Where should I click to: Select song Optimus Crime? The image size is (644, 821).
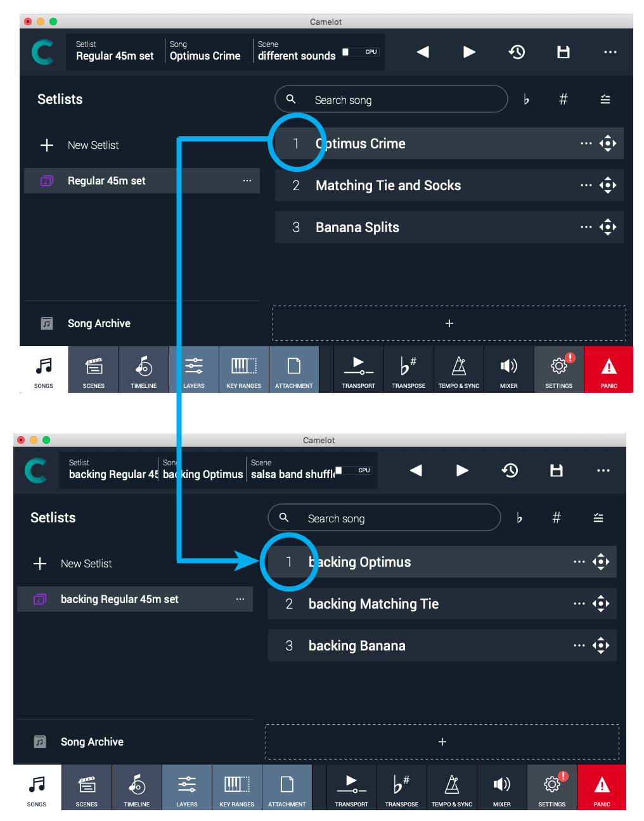(449, 143)
